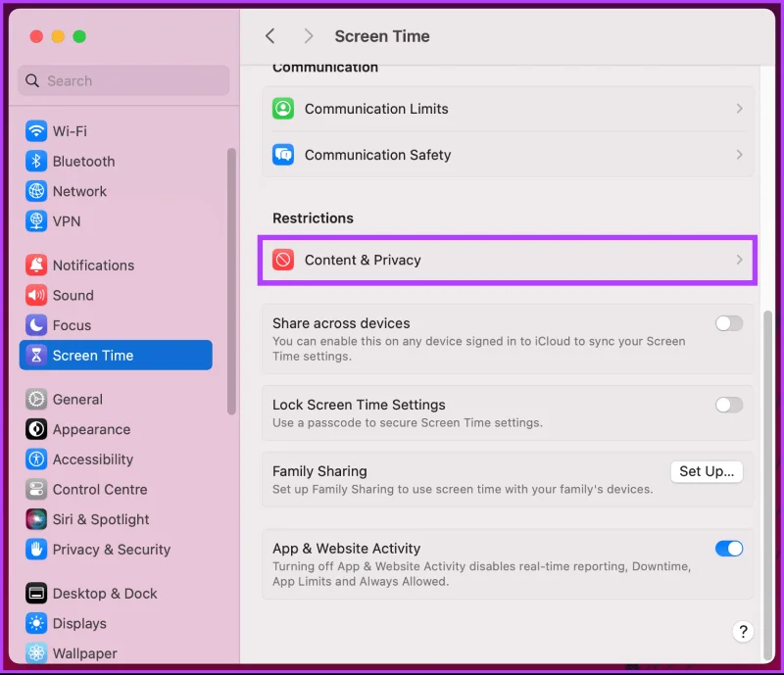The image size is (784, 675).
Task: Open help with the question mark button
Action: pyautogui.click(x=743, y=632)
